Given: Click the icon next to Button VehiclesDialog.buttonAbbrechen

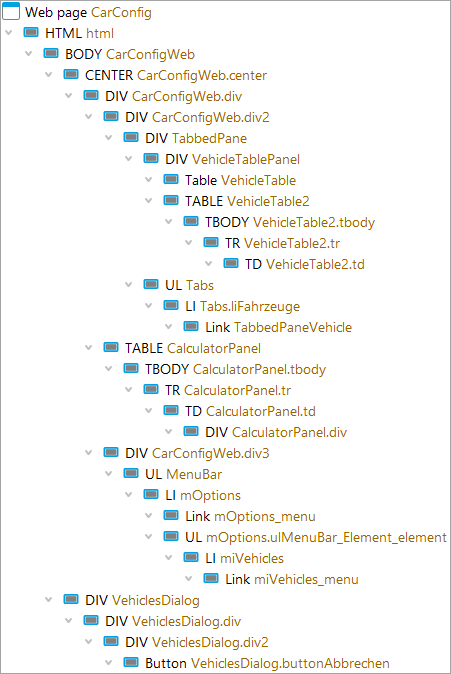Looking at the screenshot, I should (x=131, y=662).
